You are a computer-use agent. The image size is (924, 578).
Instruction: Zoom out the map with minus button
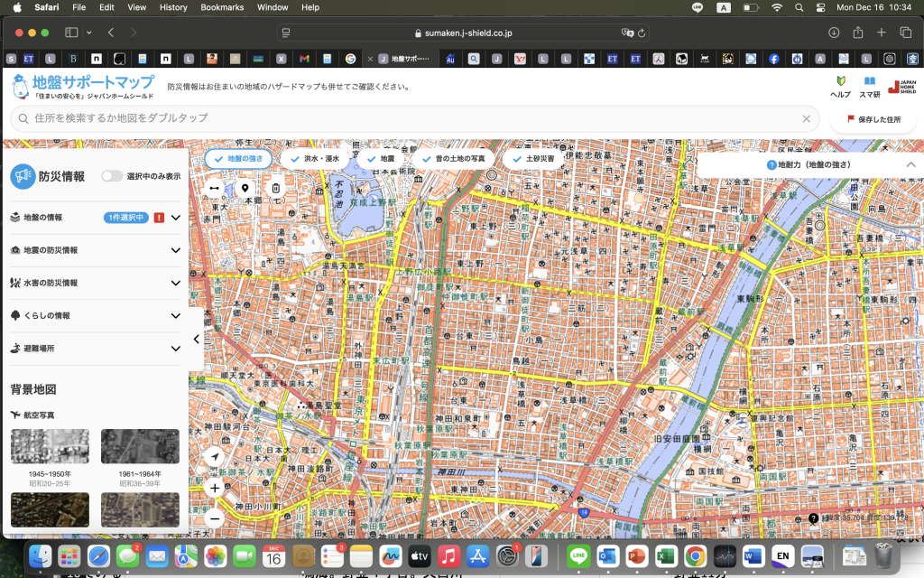215,518
